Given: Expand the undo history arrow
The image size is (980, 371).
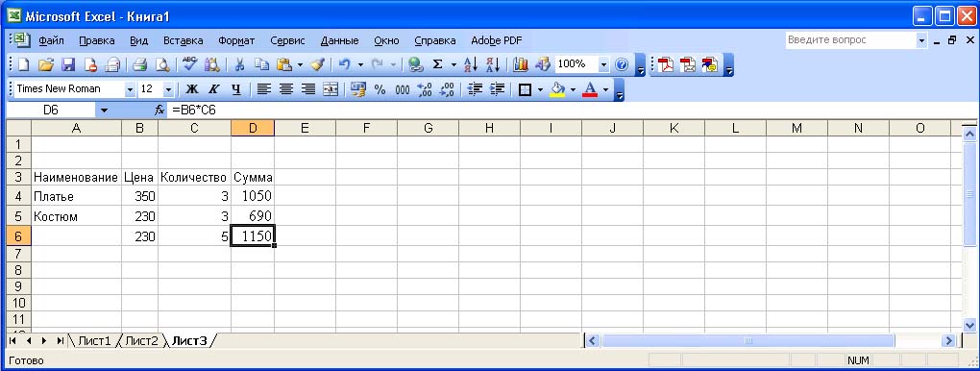Looking at the screenshot, I should pyautogui.click(x=360, y=64).
